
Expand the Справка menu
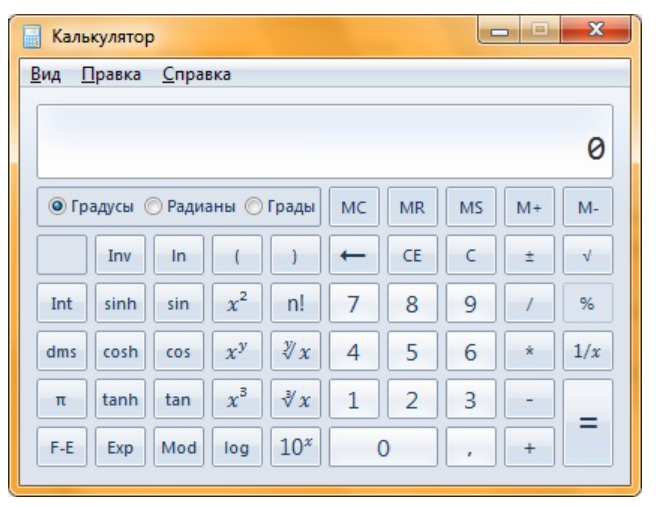pos(196,74)
